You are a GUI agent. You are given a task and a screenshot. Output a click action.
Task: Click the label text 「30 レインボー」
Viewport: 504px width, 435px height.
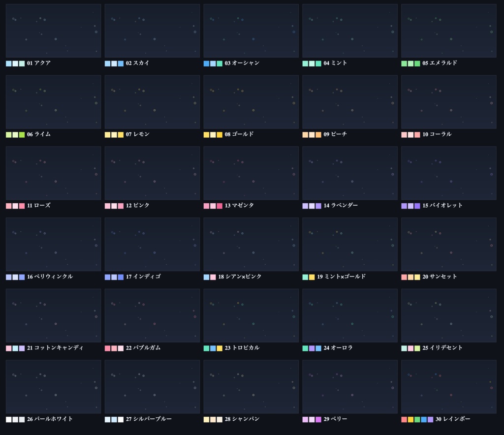point(453,419)
